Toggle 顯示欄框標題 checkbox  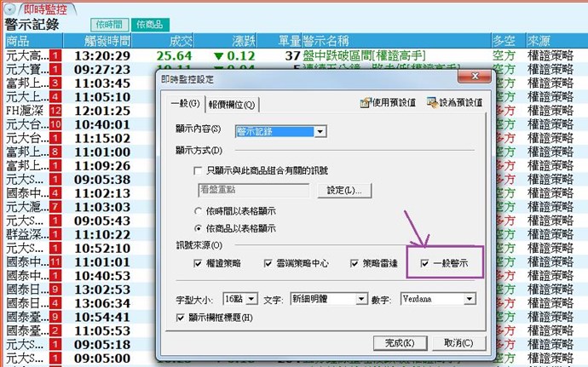click(x=180, y=318)
